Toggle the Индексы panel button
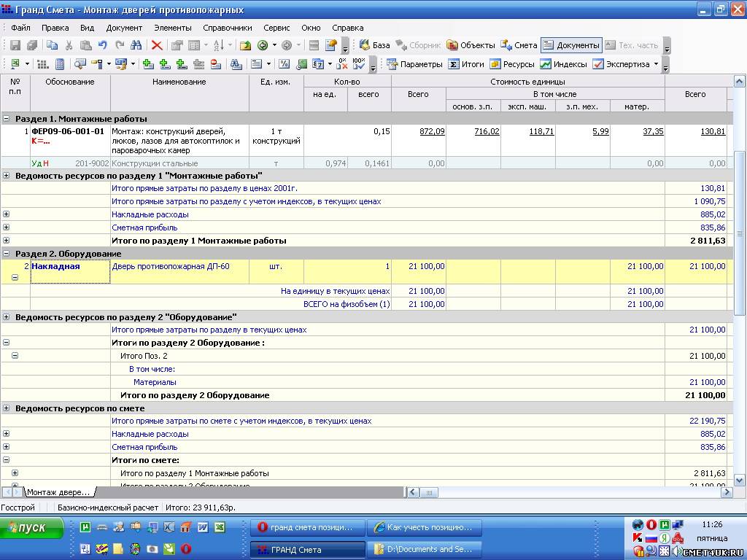The height and width of the screenshot is (560, 747). click(x=563, y=64)
